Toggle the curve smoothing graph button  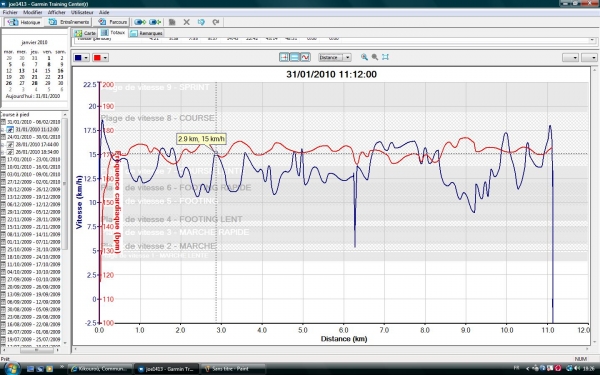[x=305, y=57]
